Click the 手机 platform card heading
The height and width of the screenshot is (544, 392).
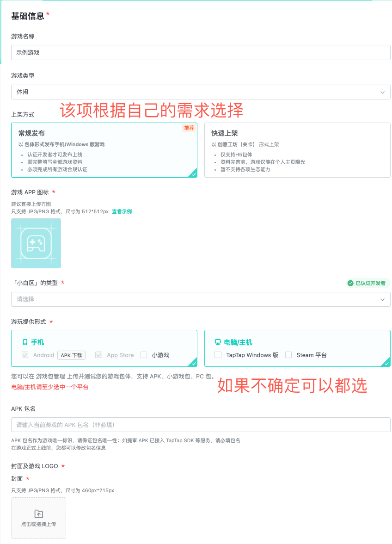point(37,342)
